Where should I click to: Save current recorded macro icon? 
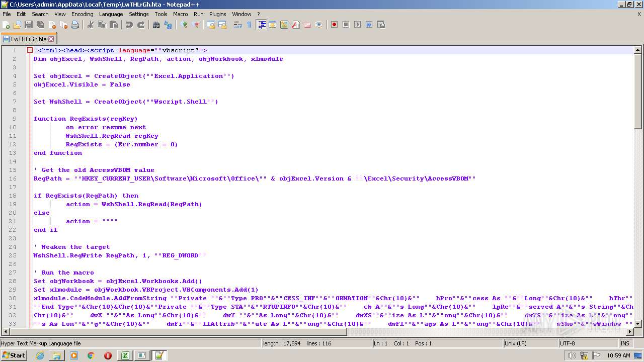coord(380,25)
